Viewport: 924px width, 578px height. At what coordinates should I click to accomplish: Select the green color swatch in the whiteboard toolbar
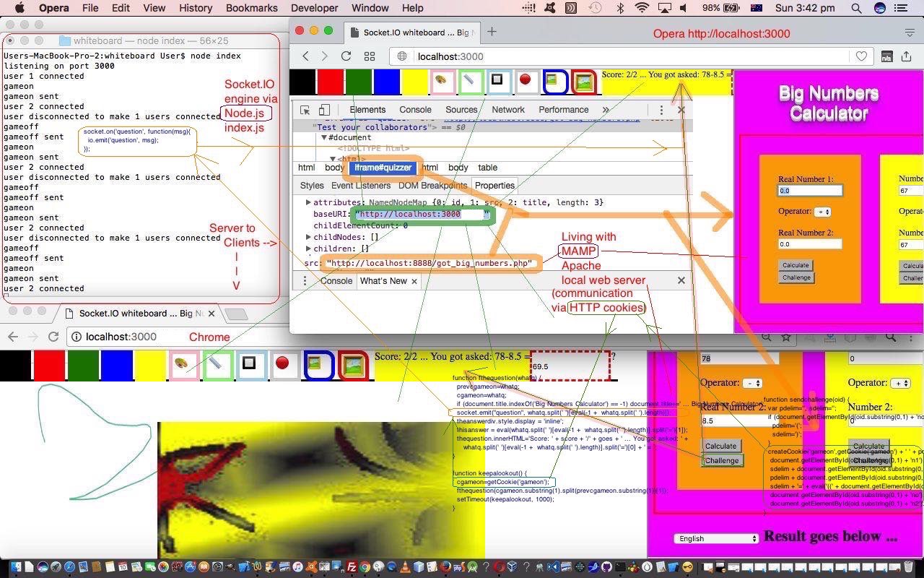coord(359,82)
